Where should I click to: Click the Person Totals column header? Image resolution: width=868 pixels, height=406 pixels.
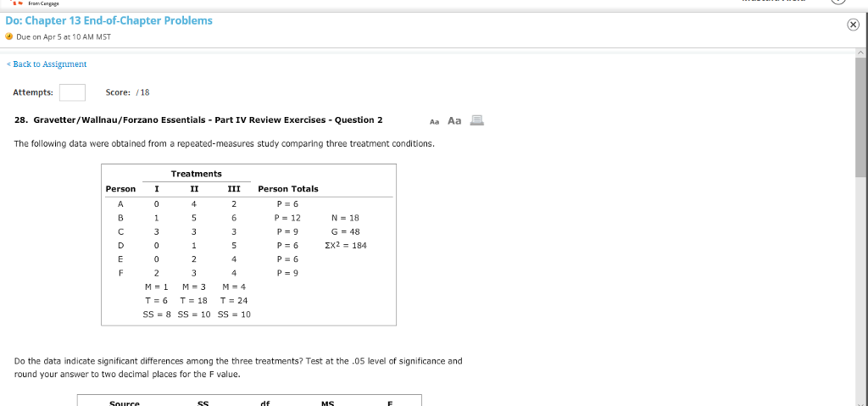point(288,189)
